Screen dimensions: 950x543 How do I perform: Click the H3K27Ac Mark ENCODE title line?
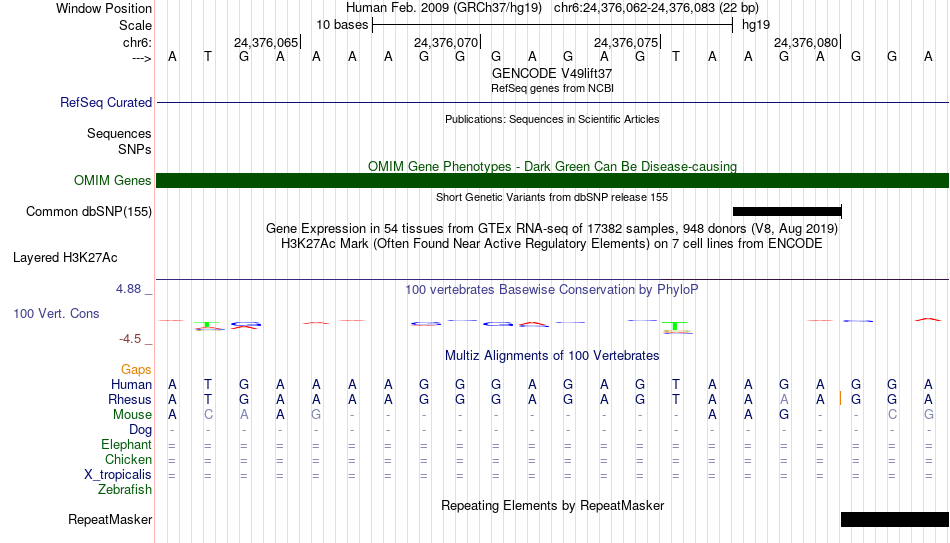point(552,244)
